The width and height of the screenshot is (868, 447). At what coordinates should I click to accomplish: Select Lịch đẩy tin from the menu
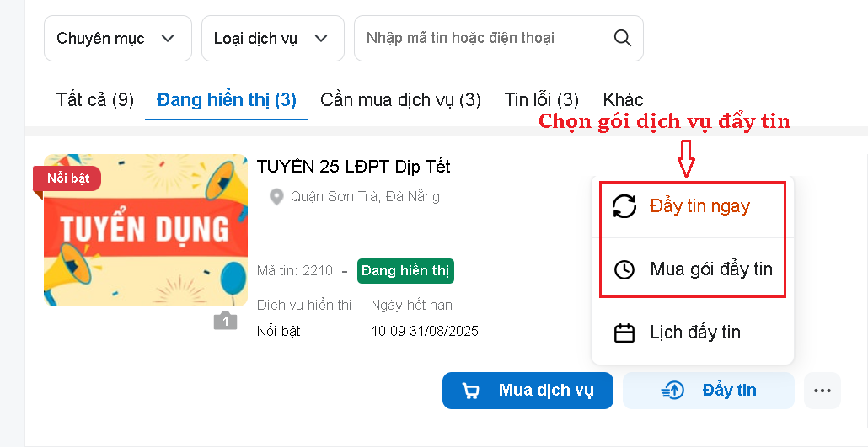coord(693,333)
